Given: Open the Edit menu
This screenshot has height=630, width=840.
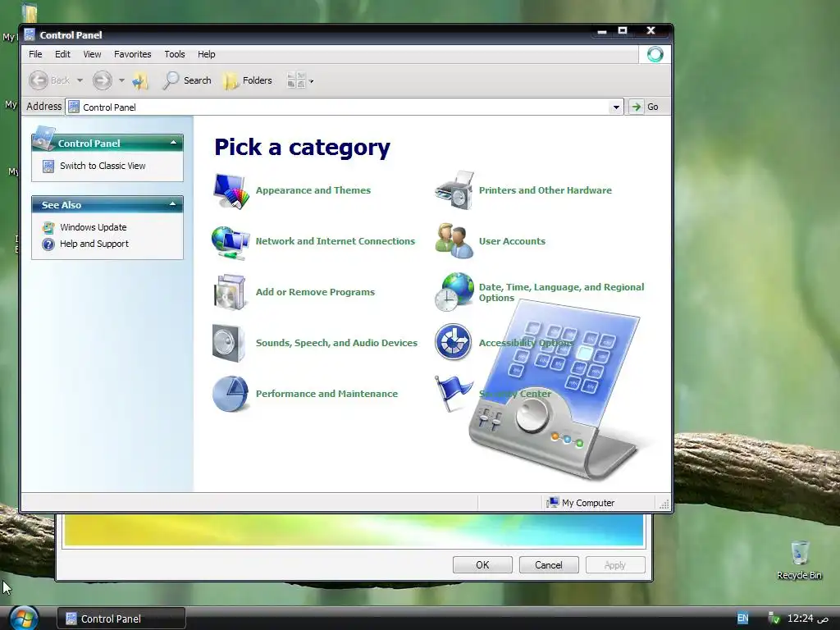Looking at the screenshot, I should click(x=62, y=54).
